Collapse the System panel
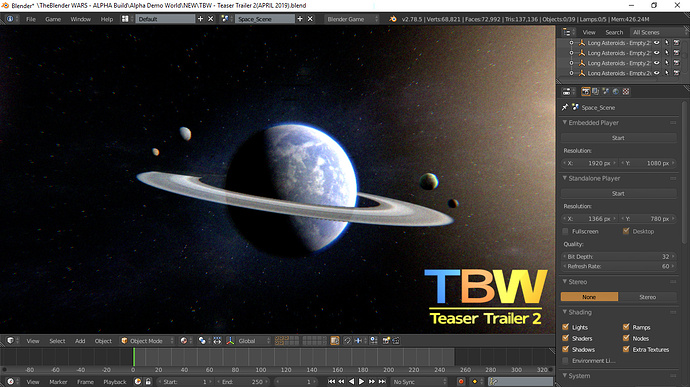This screenshot has width=690, height=387. click(x=565, y=376)
